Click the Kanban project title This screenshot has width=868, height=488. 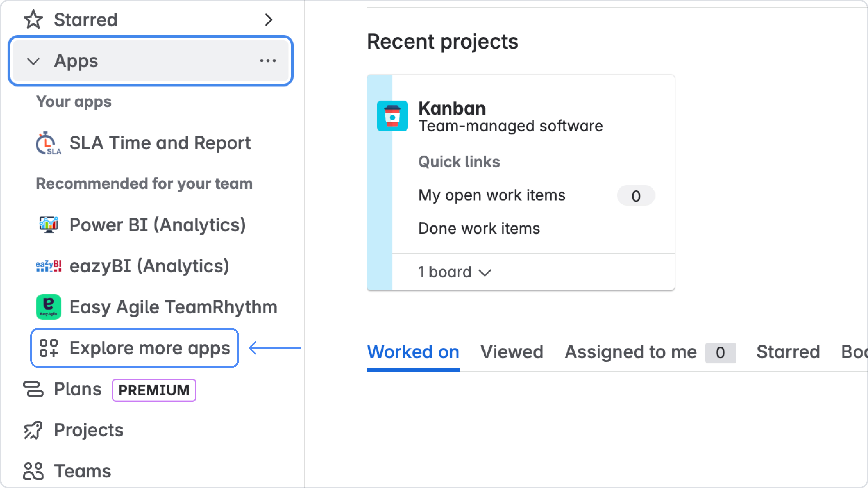click(x=452, y=108)
